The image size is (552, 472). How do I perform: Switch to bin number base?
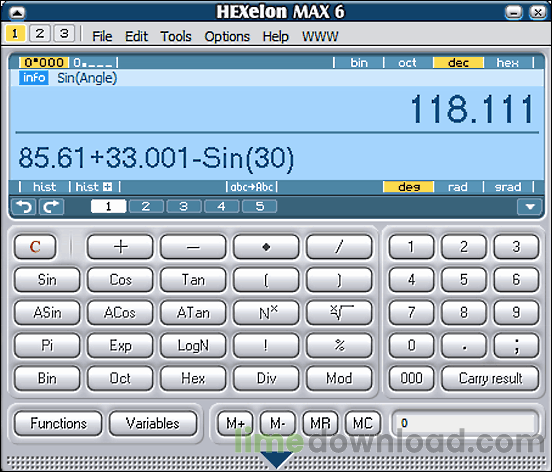click(359, 63)
